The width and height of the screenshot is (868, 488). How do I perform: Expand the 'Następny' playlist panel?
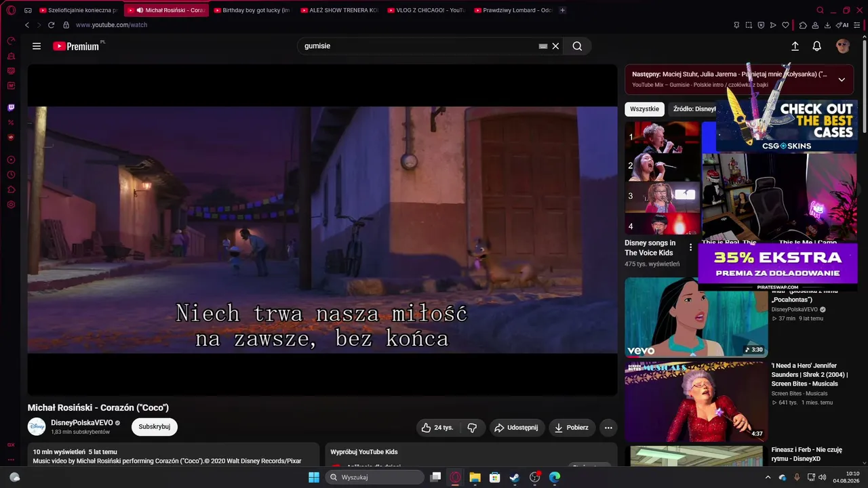tap(842, 79)
